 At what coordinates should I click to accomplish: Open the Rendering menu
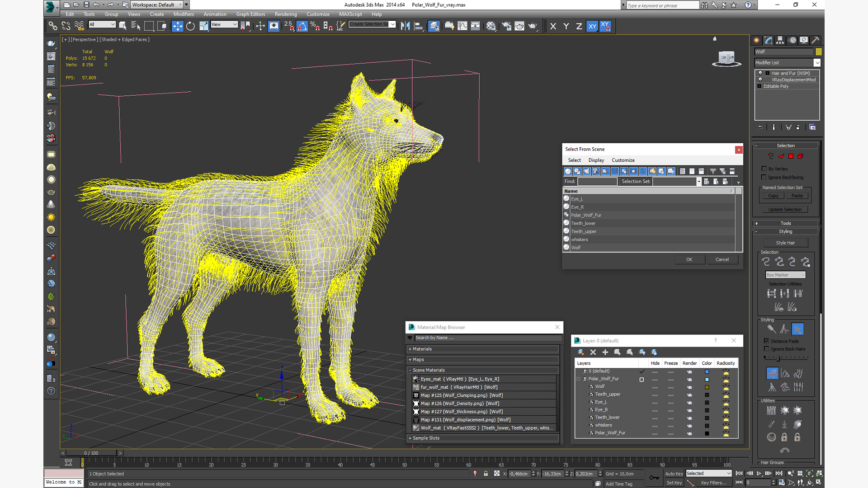click(x=285, y=14)
